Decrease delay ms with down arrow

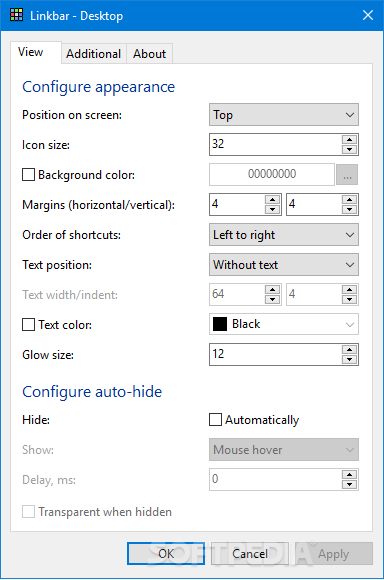point(349,484)
